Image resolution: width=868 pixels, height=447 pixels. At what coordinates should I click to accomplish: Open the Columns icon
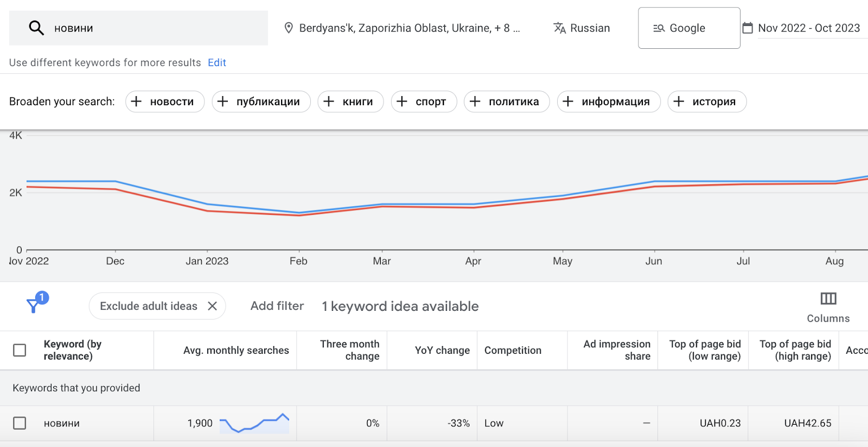tap(828, 299)
